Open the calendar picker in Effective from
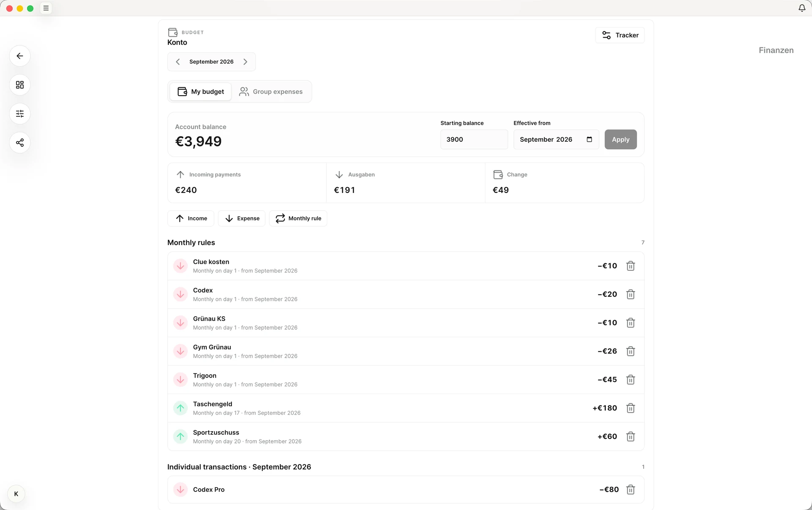812x510 pixels. click(x=589, y=139)
